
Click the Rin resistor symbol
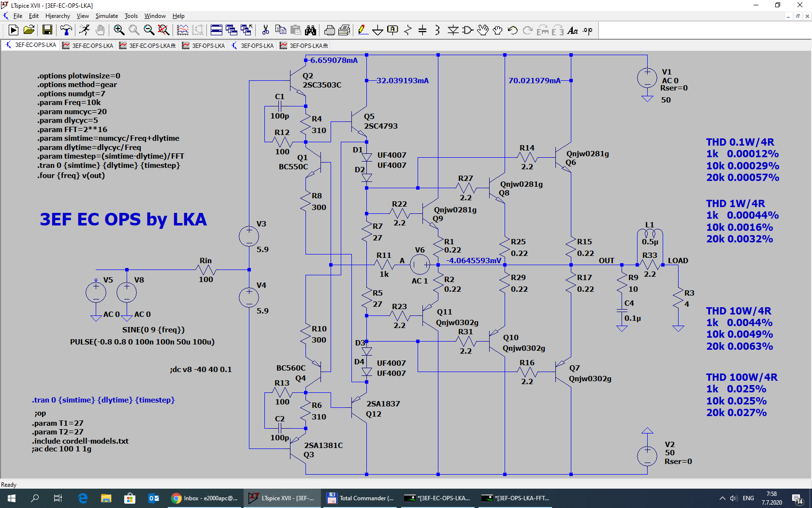pos(206,269)
